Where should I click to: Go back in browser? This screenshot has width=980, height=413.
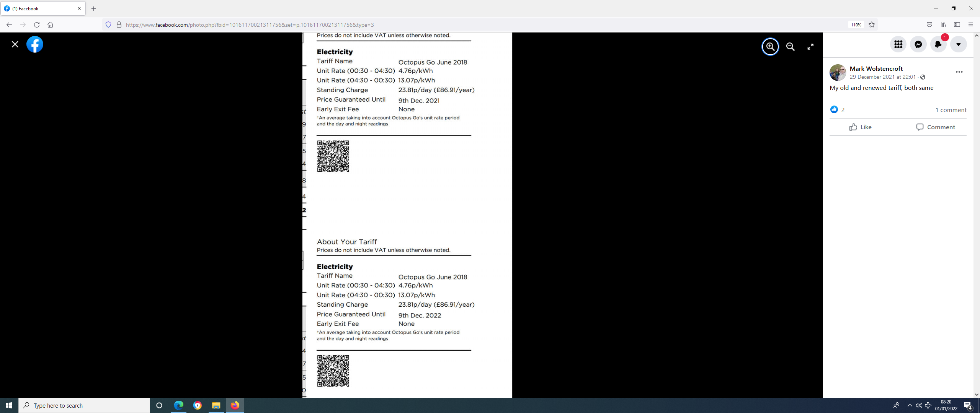tap(9, 25)
